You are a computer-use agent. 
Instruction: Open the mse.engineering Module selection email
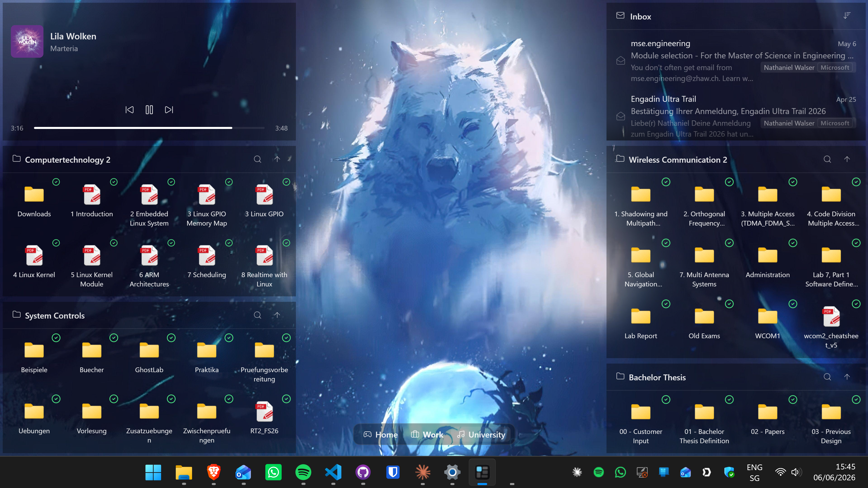[736, 61]
